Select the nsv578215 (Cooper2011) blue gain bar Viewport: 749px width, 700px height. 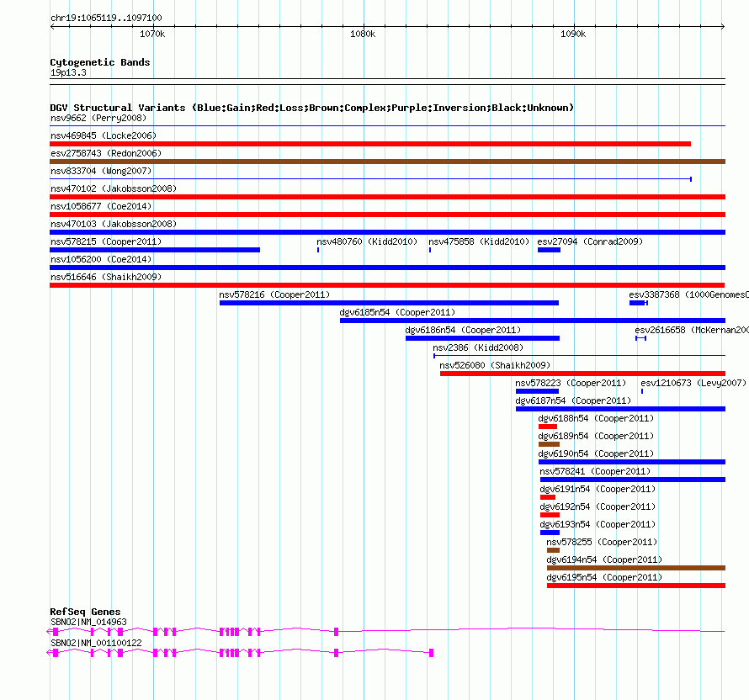(155, 250)
